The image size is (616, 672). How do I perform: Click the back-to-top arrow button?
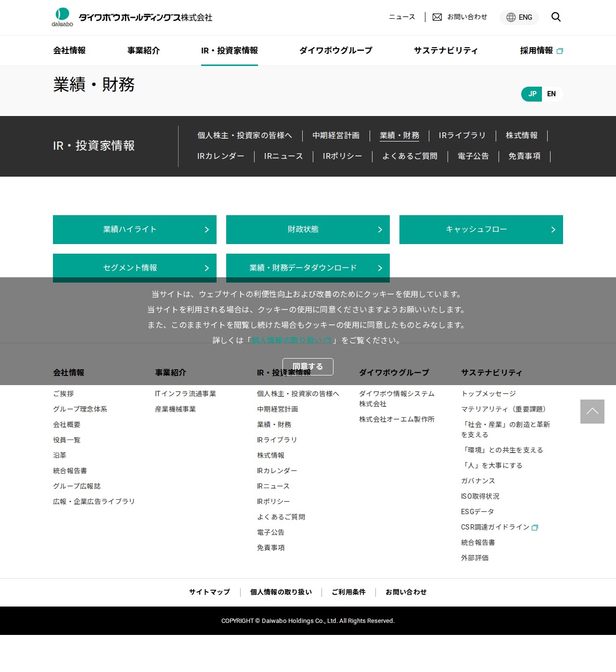tap(592, 412)
